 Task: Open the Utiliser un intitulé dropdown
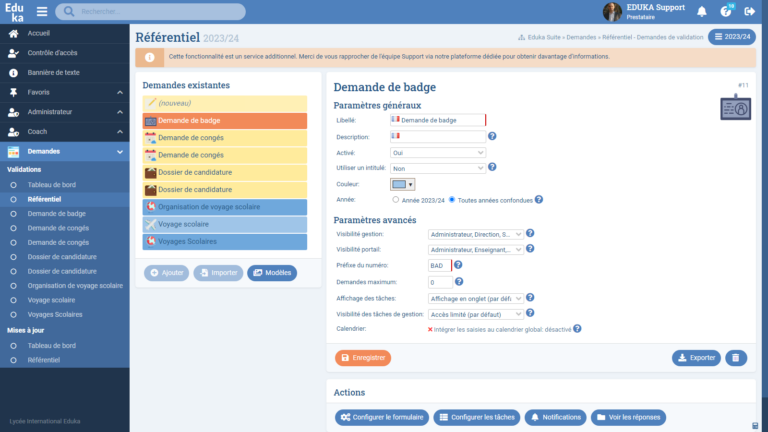click(x=438, y=168)
